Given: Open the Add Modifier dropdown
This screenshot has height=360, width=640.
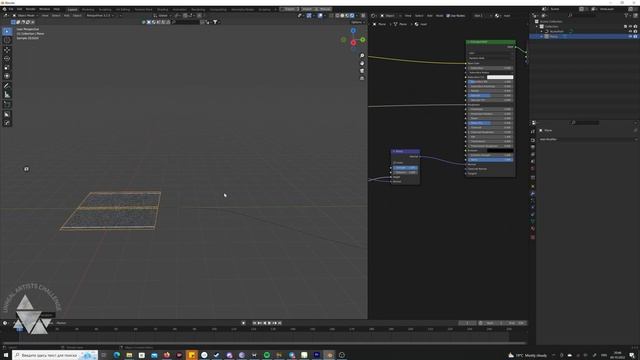Looking at the screenshot, I should pos(587,139).
